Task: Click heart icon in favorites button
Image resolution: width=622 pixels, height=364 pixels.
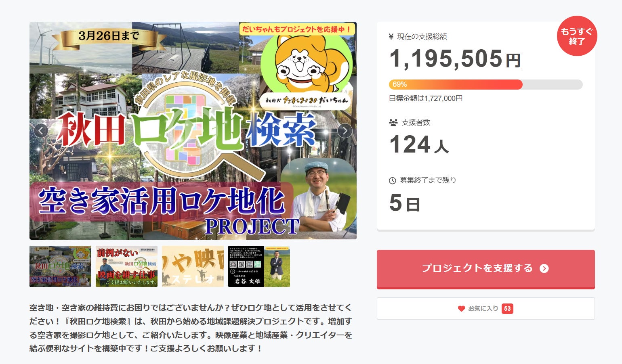Action: pyautogui.click(x=462, y=309)
